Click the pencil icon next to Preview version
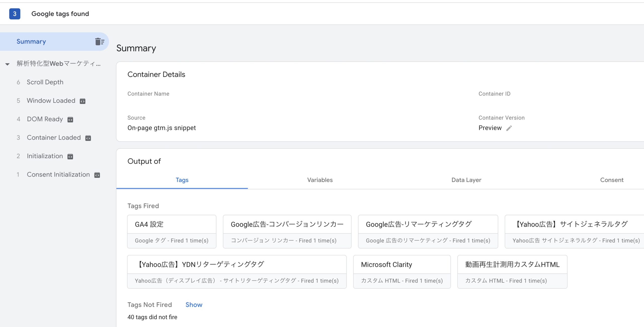The image size is (644, 327). tap(509, 128)
